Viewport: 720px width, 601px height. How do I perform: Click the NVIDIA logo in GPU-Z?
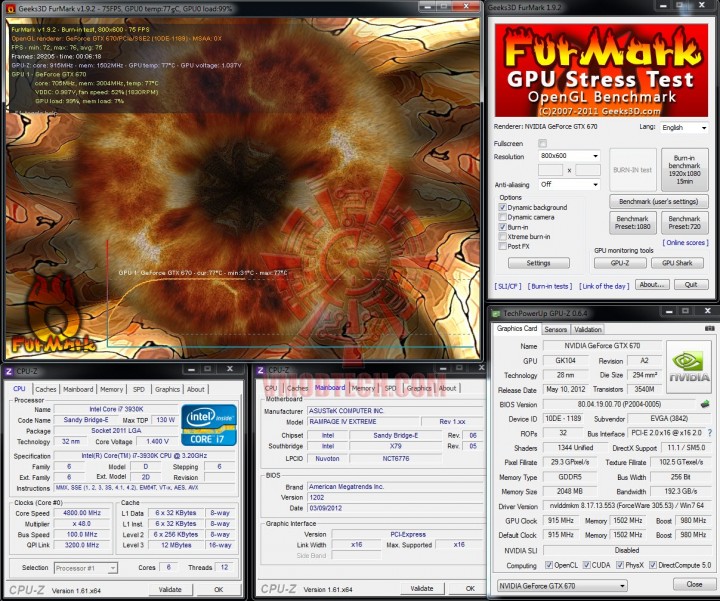pyautogui.click(x=689, y=367)
